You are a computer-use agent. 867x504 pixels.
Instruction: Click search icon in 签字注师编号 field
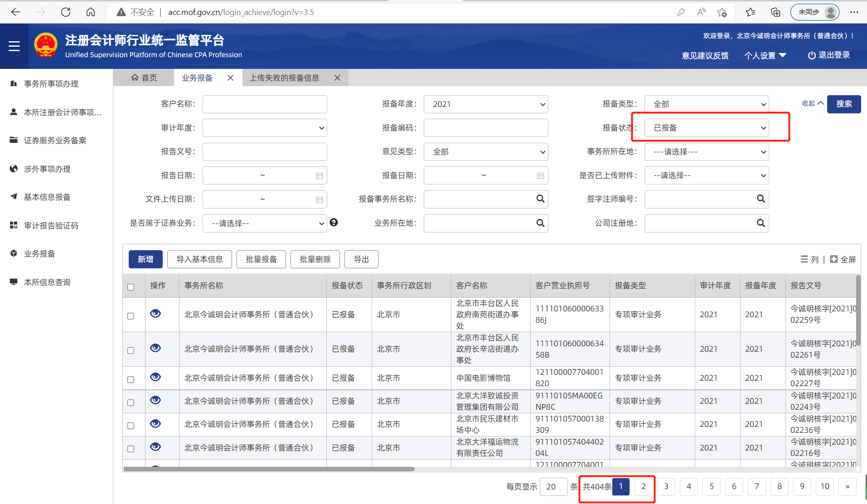(760, 199)
